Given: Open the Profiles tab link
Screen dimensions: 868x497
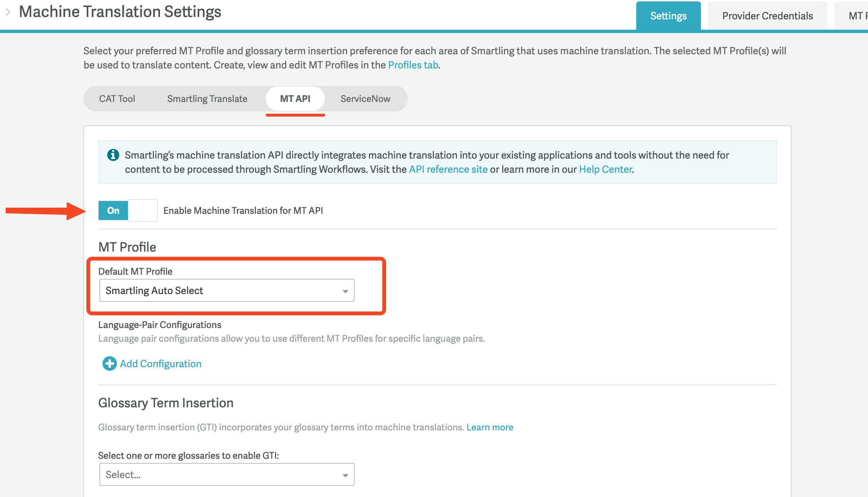Looking at the screenshot, I should pos(413,65).
